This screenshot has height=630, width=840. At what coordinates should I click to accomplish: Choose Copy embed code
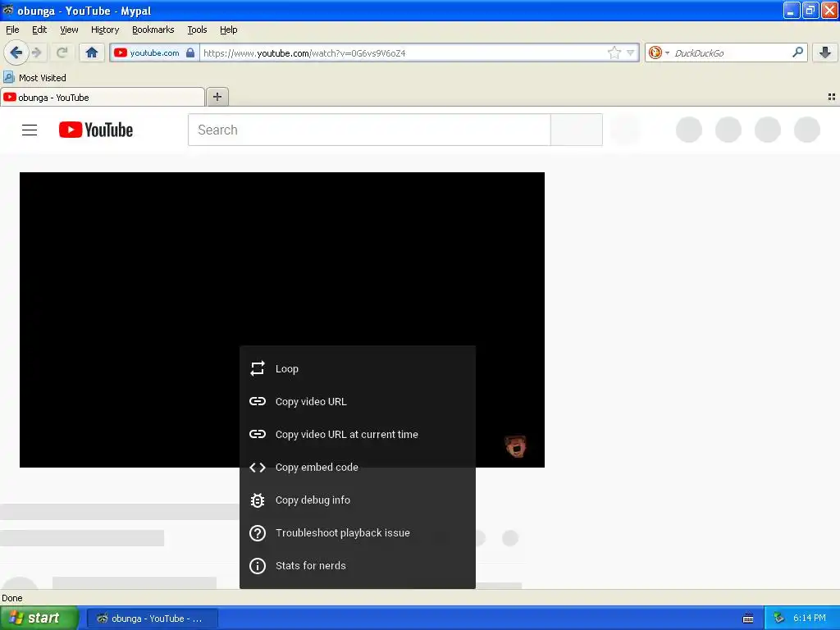358,467
